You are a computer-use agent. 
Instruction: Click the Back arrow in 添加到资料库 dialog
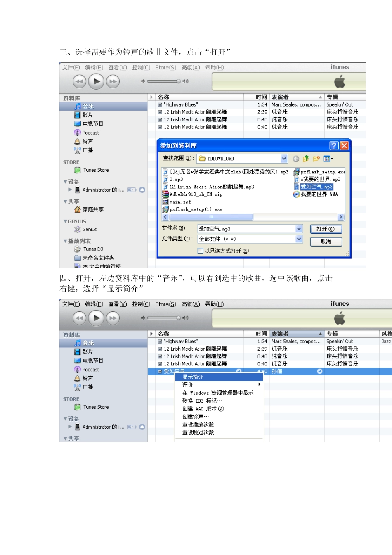tap(296, 159)
